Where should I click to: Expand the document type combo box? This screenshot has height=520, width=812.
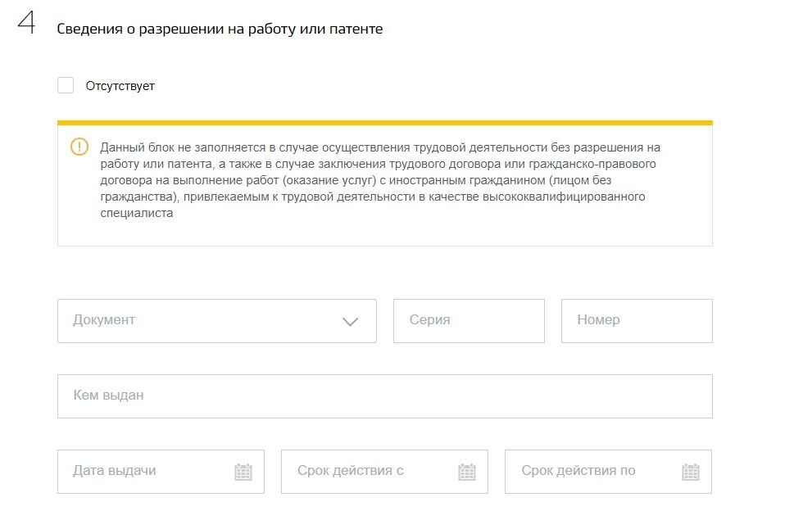pyautogui.click(x=217, y=321)
